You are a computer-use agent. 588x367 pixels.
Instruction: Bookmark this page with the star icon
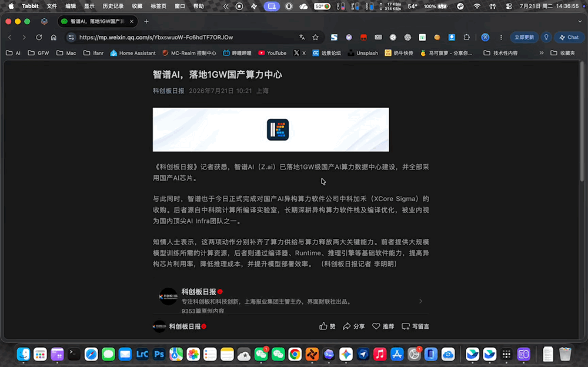point(315,37)
